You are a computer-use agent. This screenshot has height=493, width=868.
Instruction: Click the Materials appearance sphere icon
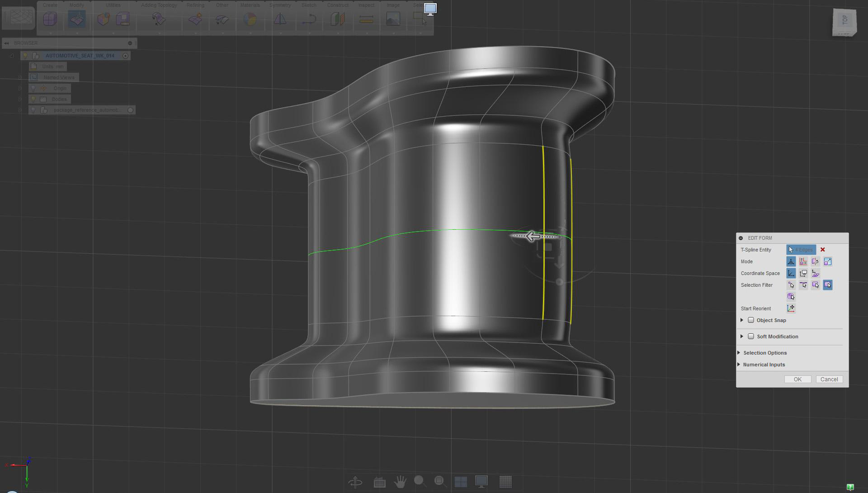250,19
